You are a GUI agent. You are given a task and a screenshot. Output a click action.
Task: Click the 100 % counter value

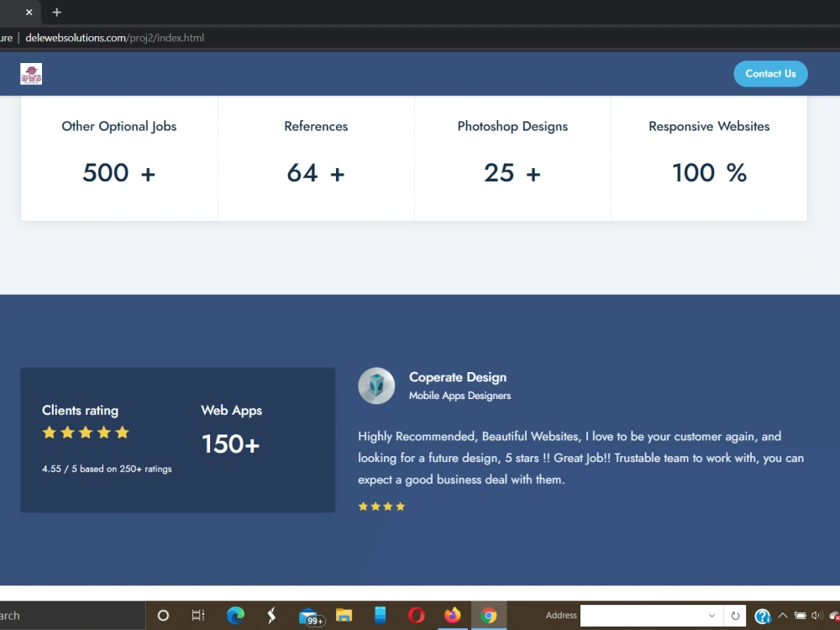pos(709,173)
